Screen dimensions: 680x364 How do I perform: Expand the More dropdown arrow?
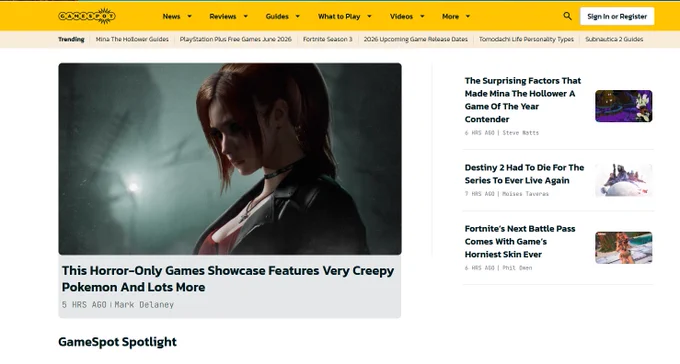tap(468, 16)
